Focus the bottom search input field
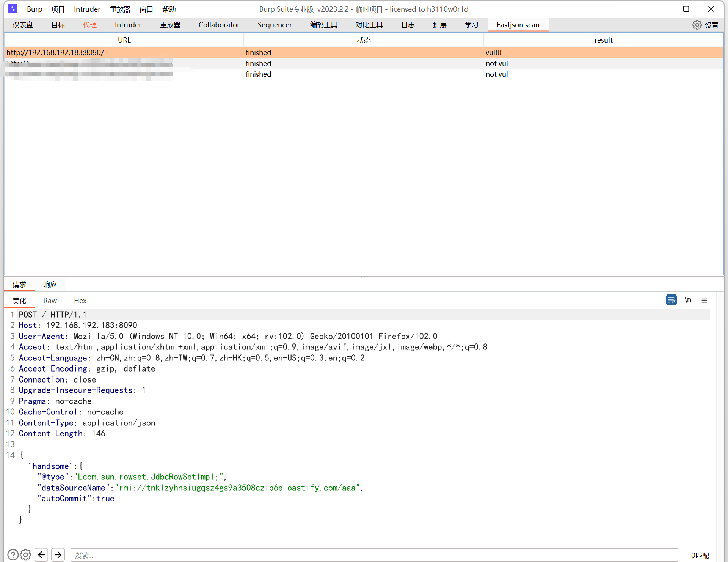This screenshot has width=728, height=562. (x=374, y=555)
